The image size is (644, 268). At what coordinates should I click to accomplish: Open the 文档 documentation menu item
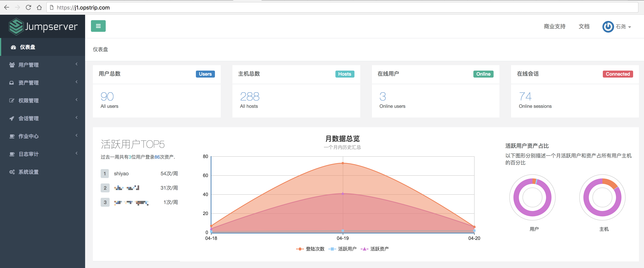click(584, 26)
